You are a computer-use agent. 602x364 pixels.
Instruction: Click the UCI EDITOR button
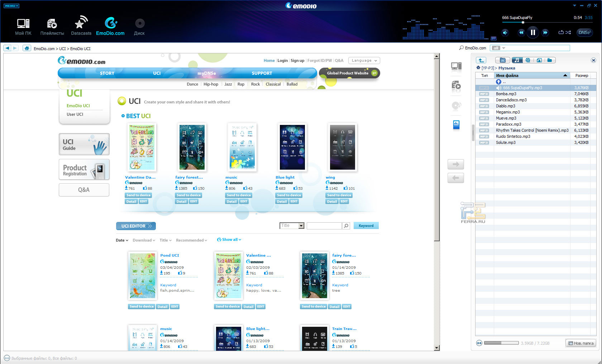tap(136, 226)
